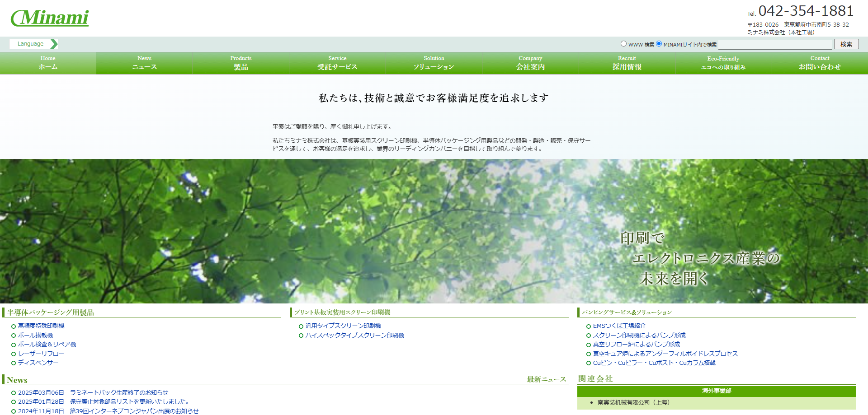Screen dimensions: 868x415
Task: Click the Minami logo
Action: point(50,18)
